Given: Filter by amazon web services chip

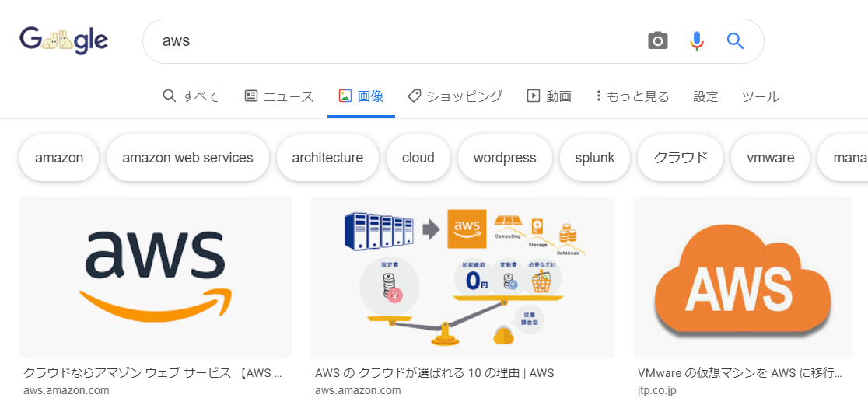Looking at the screenshot, I should point(187,158).
